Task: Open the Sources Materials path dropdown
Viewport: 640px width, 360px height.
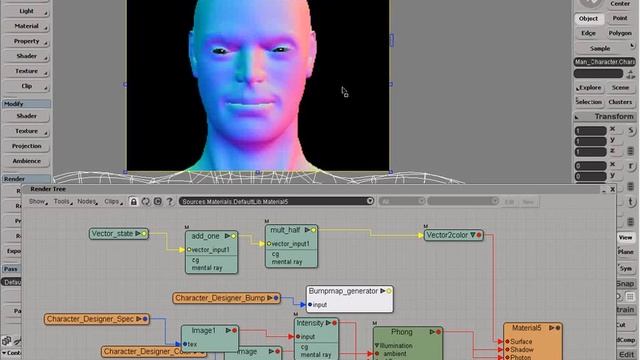Action: pyautogui.click(x=369, y=201)
